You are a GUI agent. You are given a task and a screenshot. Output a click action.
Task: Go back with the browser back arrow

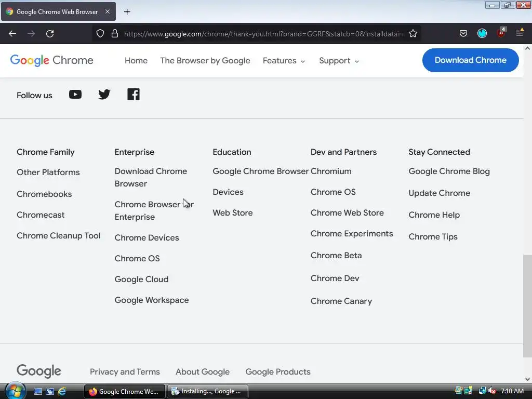[12, 34]
